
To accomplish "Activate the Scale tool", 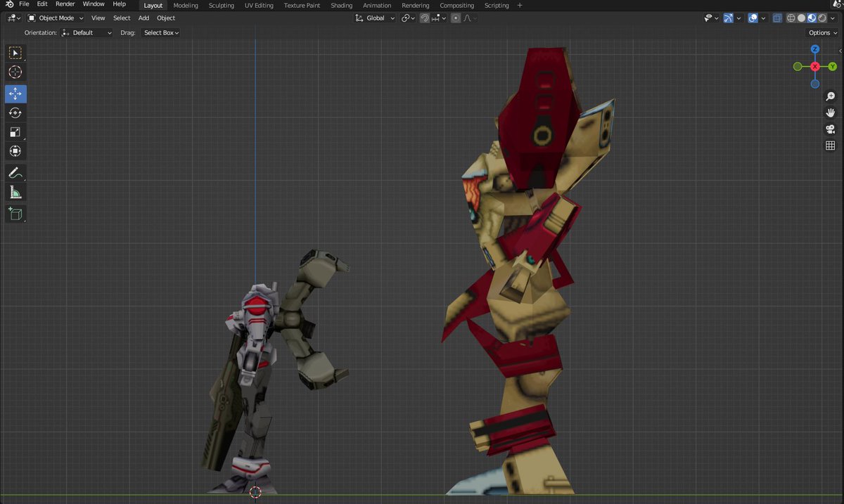I will coord(15,132).
